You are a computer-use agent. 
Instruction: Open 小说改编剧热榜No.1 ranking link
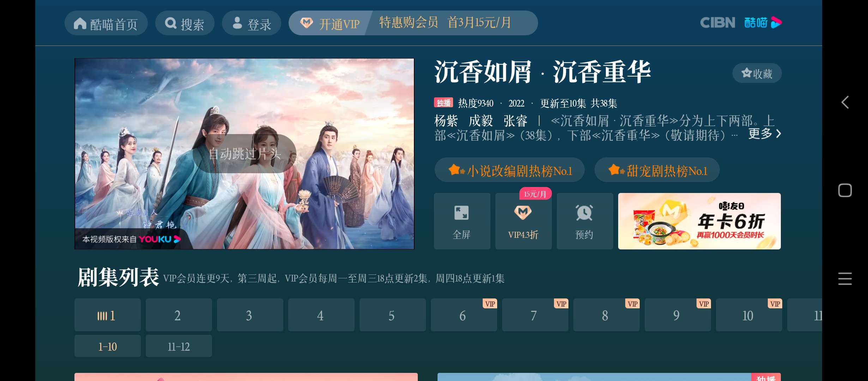coord(510,170)
